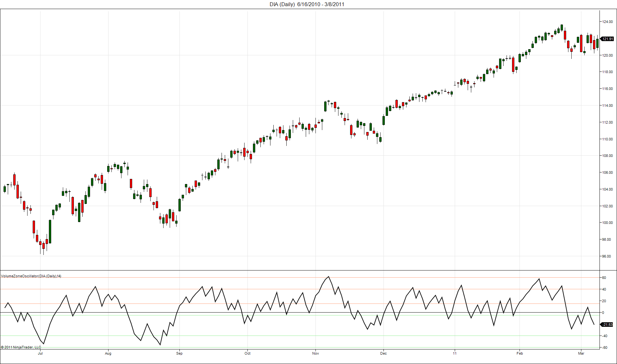
Task: Click the Jul date axis label
Action: coord(40,353)
